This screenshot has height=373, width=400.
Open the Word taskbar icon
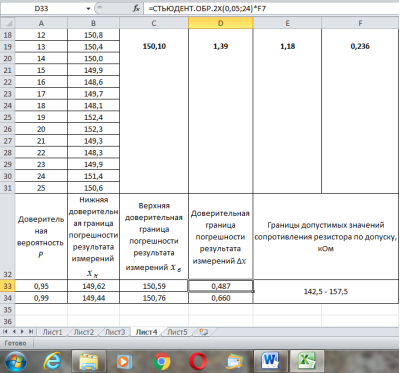point(271,361)
